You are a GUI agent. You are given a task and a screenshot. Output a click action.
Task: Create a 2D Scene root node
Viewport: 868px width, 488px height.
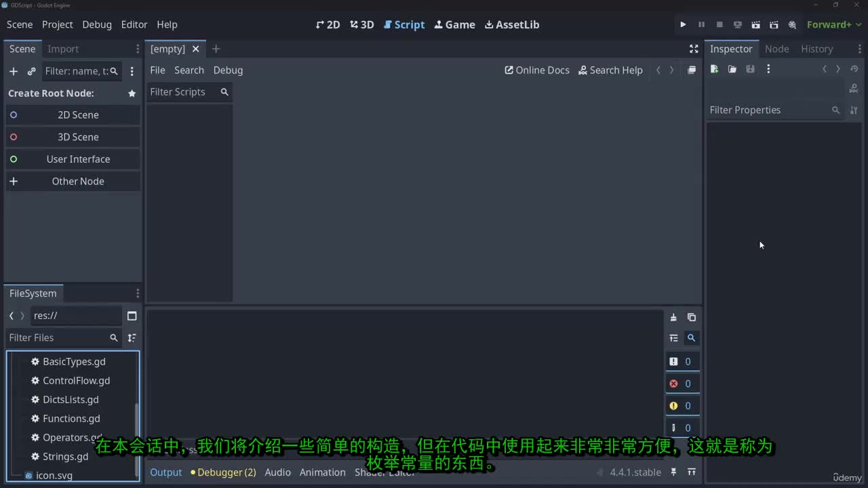coord(73,115)
